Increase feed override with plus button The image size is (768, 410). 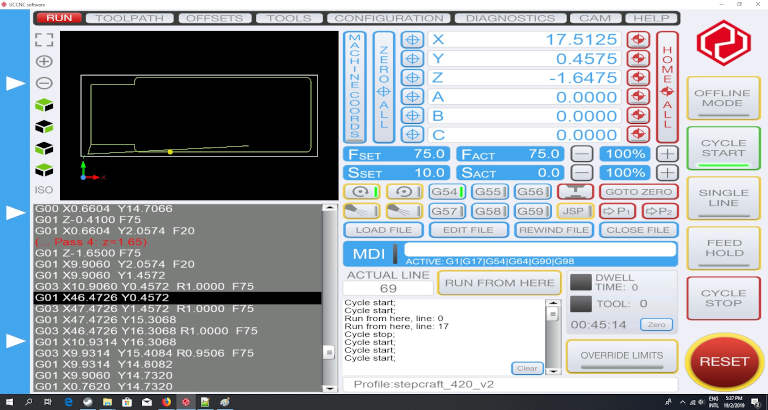[667, 154]
